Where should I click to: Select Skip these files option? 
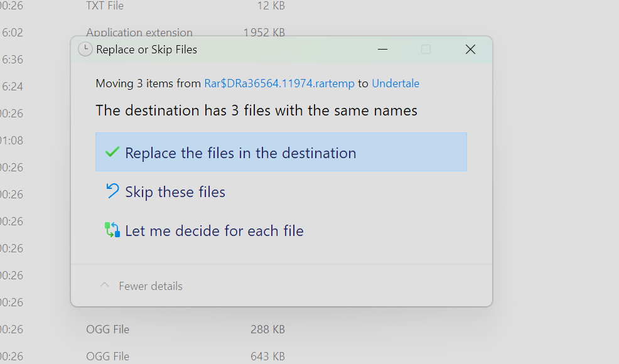pyautogui.click(x=175, y=192)
